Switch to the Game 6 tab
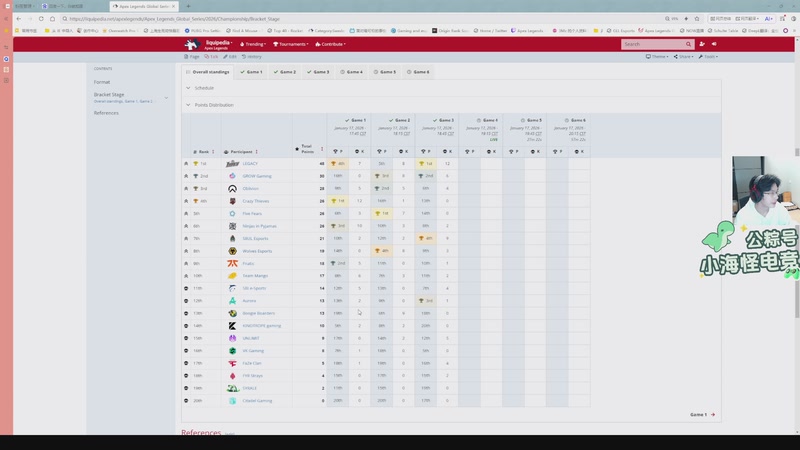This screenshot has width=800, height=450. pos(418,72)
